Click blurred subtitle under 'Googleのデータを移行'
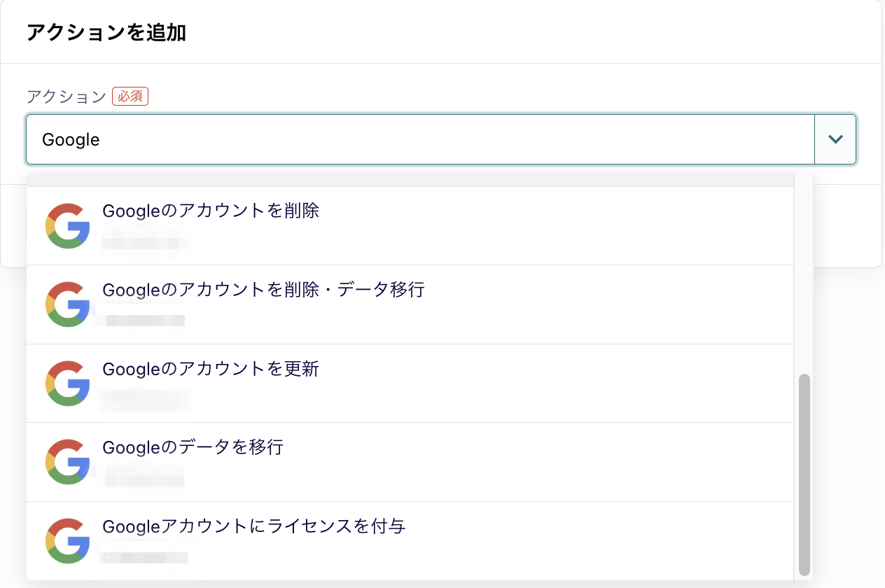Image resolution: width=885 pixels, height=588 pixels. (145, 479)
